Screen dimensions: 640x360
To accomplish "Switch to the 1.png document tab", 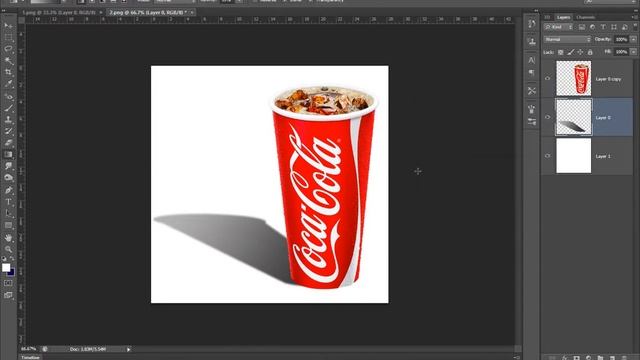I will [59, 12].
